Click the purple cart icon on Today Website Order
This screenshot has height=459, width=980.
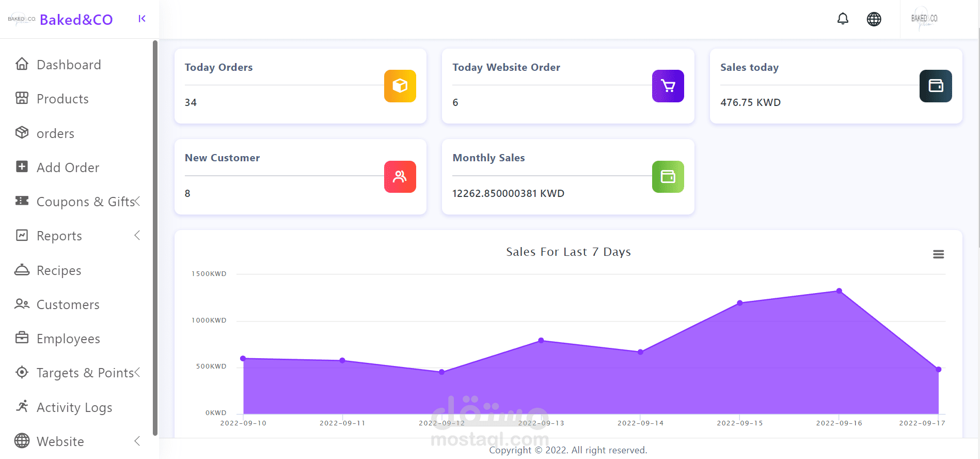pyautogui.click(x=668, y=86)
